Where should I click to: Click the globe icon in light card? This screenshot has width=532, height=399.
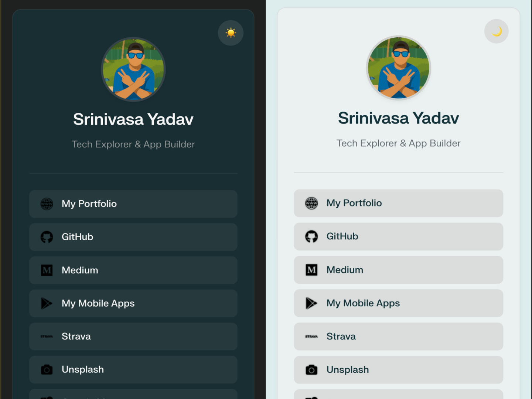pyautogui.click(x=311, y=203)
